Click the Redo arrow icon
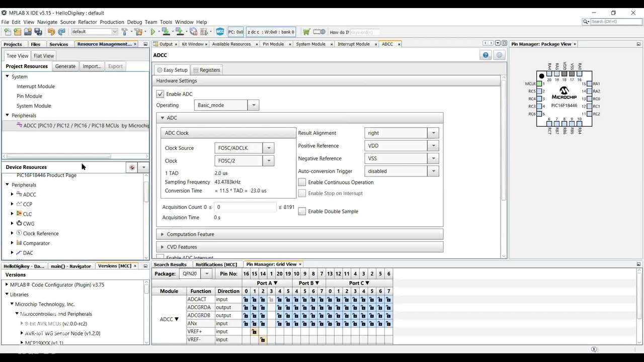 pyautogui.click(x=61, y=32)
